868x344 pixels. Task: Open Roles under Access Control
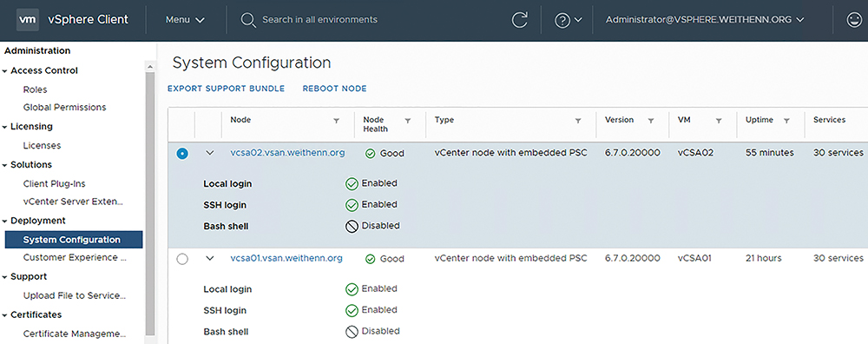36,89
